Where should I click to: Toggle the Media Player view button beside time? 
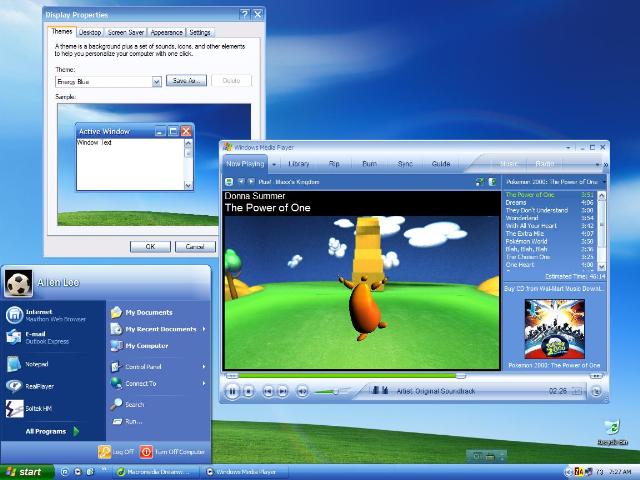pyautogui.click(x=577, y=391)
